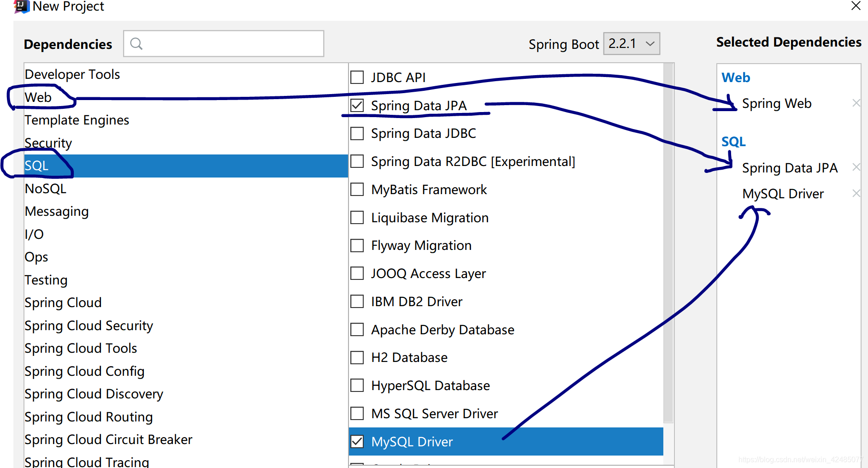Select Spring Data JPA in Selected Dependencies
Screen dimensions: 868x468
click(x=790, y=168)
